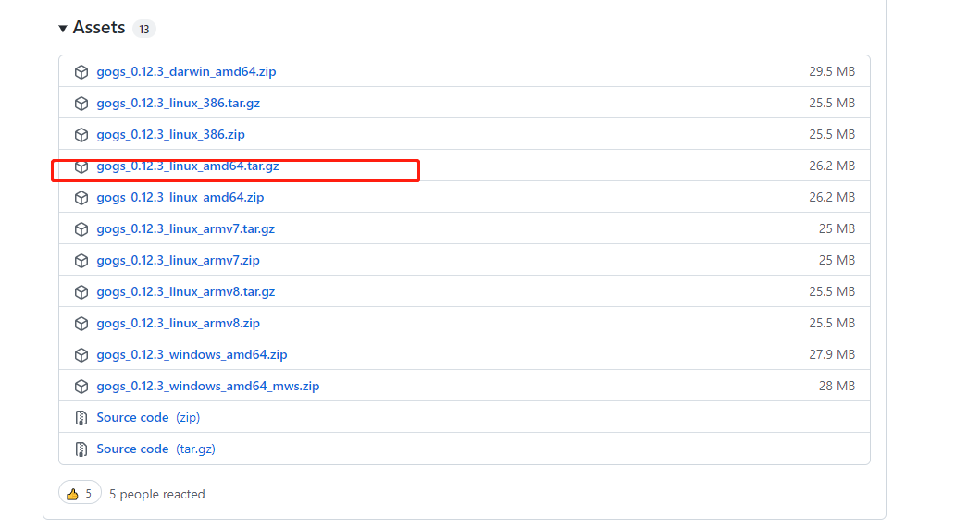Click the 29.5 MB size of darwin zip
This screenshot has width=980, height=529.
coord(832,71)
